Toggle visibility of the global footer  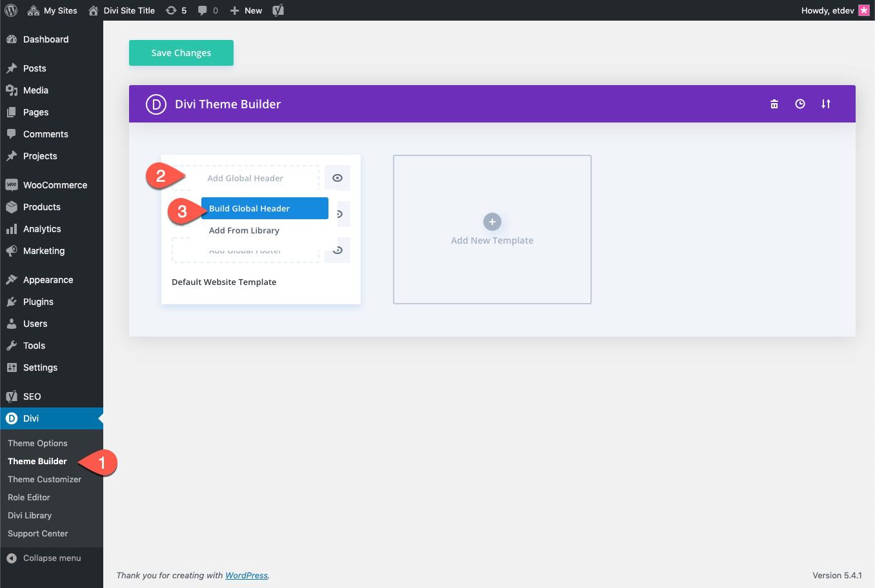337,250
